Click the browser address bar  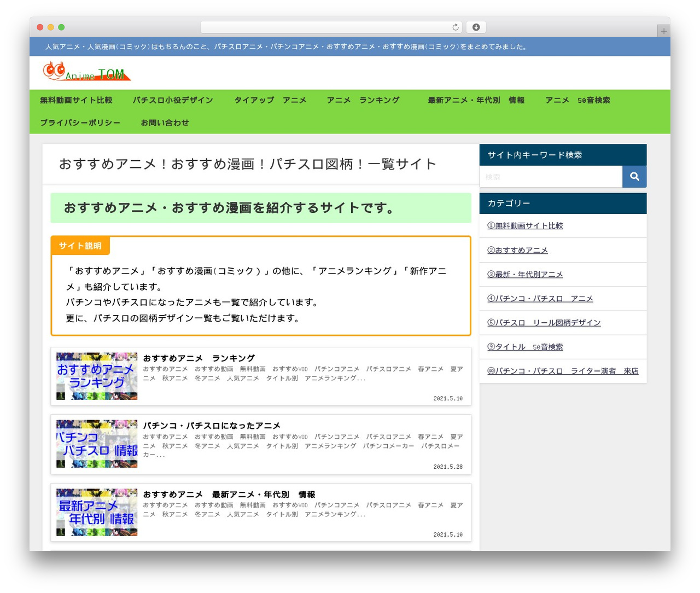pyautogui.click(x=331, y=27)
